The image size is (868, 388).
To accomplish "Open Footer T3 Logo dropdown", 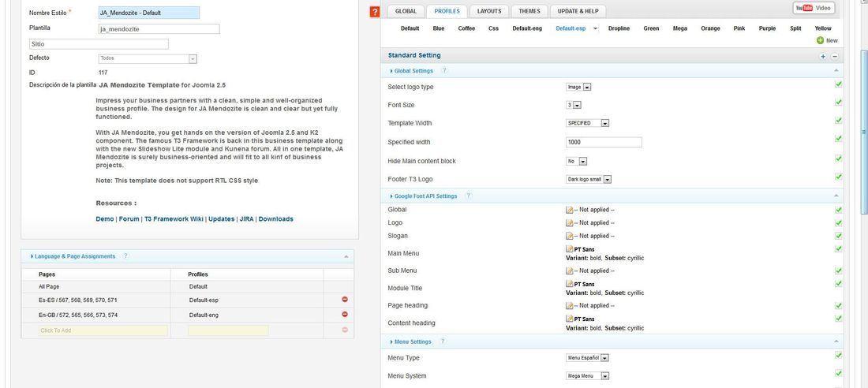I will click(x=589, y=179).
